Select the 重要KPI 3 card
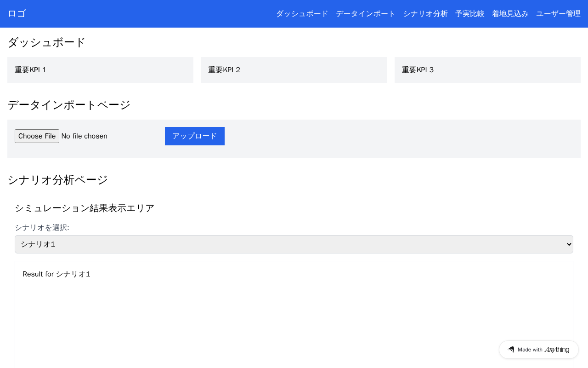Viewport: 588px width, 368px height. [x=487, y=70]
